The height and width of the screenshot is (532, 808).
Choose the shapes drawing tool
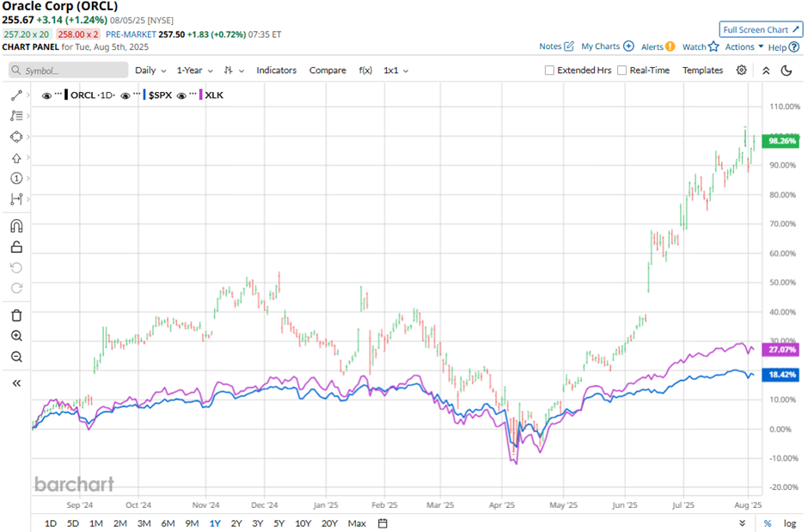click(x=16, y=137)
